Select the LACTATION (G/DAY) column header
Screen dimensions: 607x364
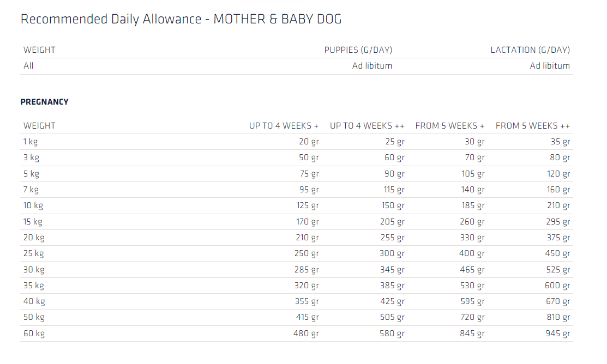pyautogui.click(x=530, y=50)
